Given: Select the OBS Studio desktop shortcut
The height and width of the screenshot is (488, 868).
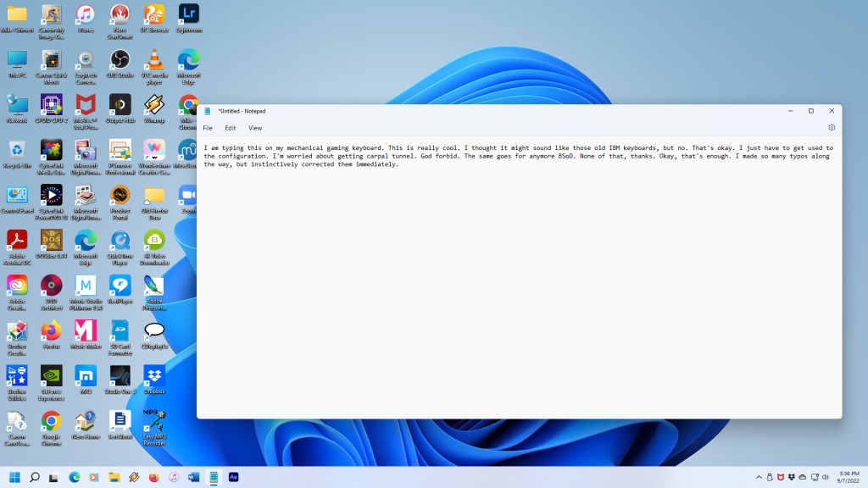Looking at the screenshot, I should 120,59.
